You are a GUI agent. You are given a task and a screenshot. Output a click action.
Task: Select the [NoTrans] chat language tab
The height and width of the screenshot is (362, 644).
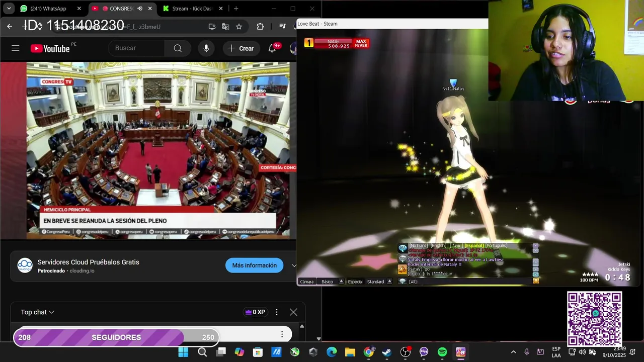pos(418,246)
